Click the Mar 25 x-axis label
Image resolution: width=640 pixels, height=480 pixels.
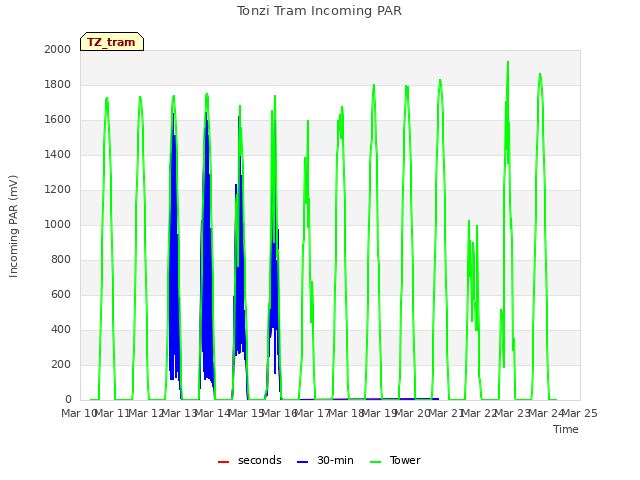point(580,413)
